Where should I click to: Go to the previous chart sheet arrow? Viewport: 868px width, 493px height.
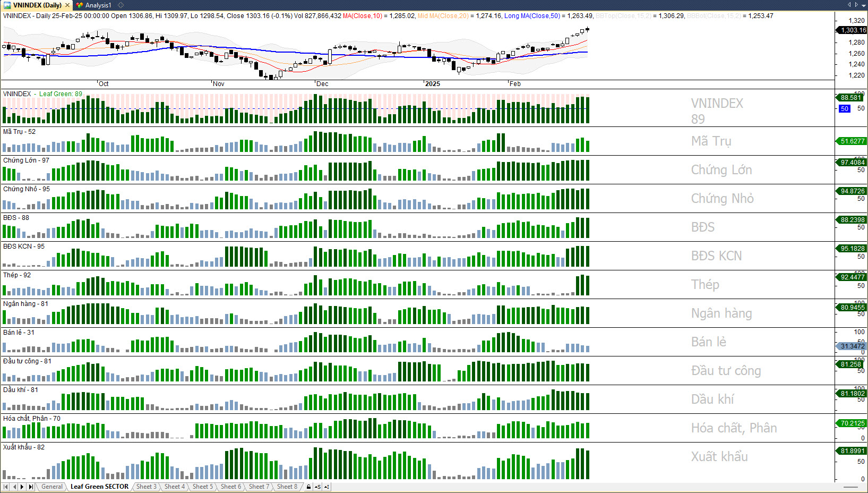pyautogui.click(x=14, y=487)
